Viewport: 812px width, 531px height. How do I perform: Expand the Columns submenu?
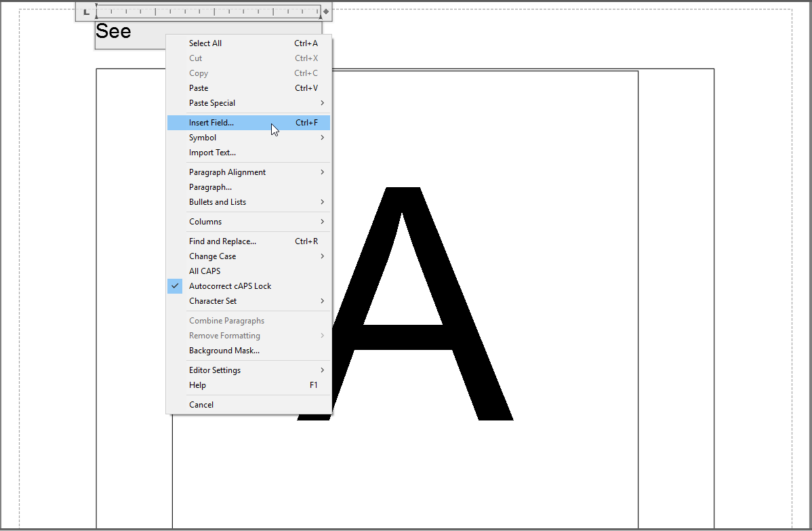pos(205,221)
